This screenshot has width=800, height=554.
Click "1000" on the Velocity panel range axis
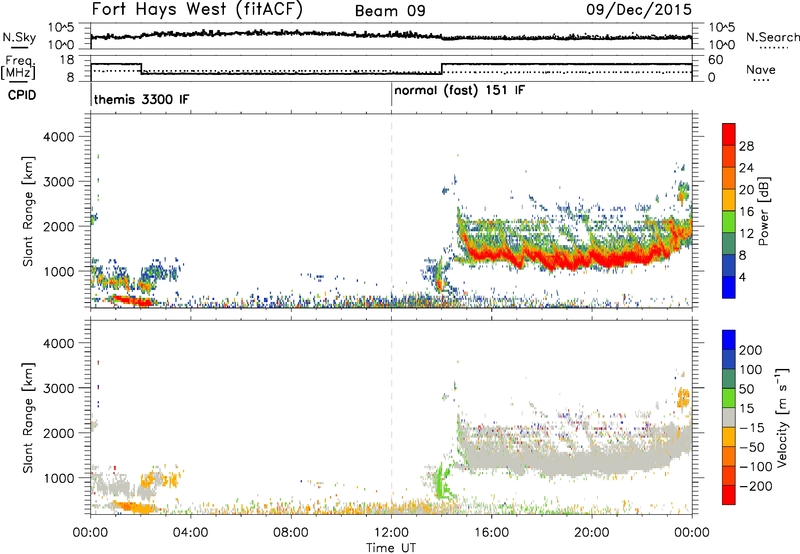tap(58, 478)
